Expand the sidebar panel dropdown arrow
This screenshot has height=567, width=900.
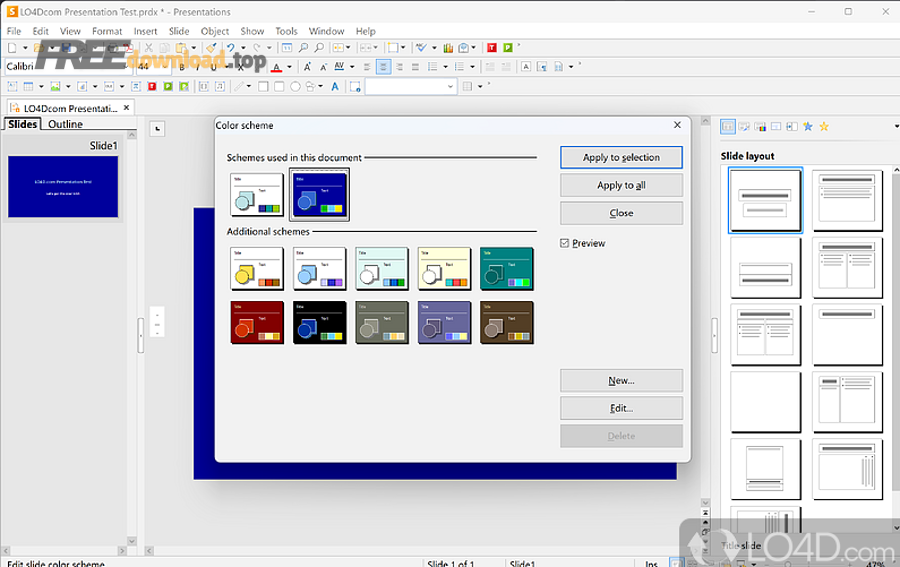coord(896,126)
